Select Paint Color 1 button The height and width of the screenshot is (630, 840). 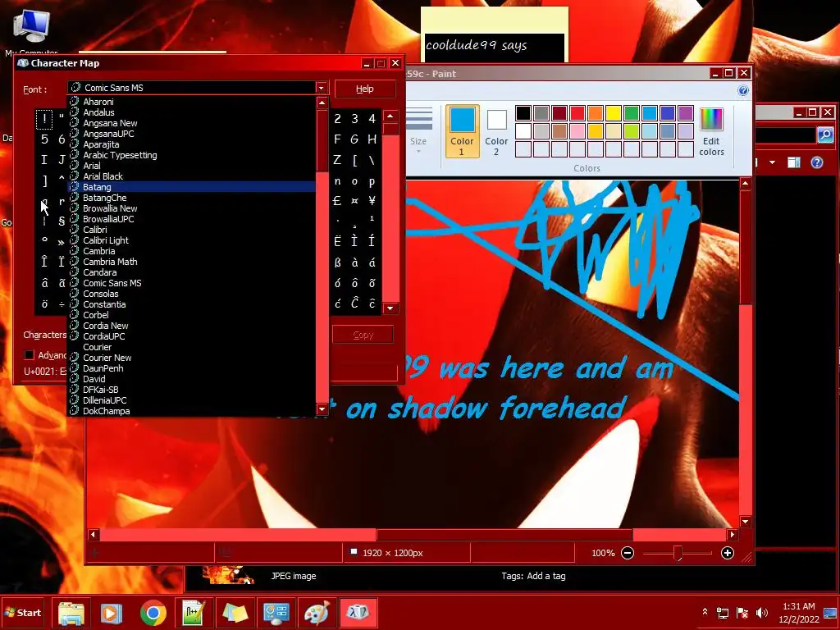[462, 131]
